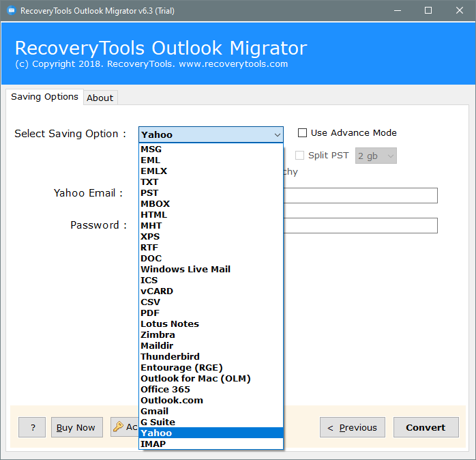Pick MBOX in the dropdown list
476x460 pixels.
tap(211, 204)
